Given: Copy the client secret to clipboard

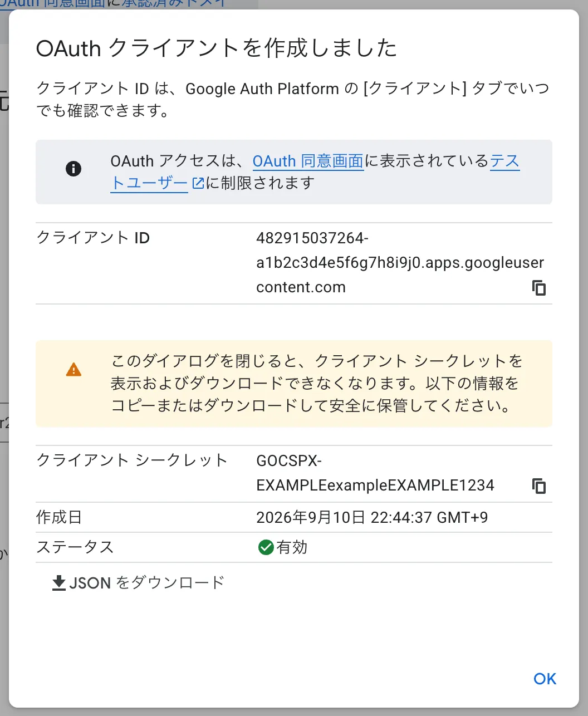Looking at the screenshot, I should point(539,486).
